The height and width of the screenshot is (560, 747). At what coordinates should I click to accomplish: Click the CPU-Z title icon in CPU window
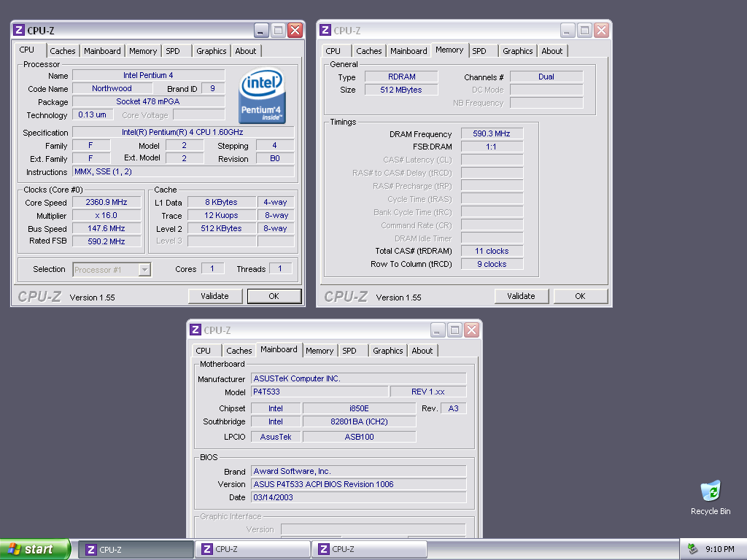19,31
